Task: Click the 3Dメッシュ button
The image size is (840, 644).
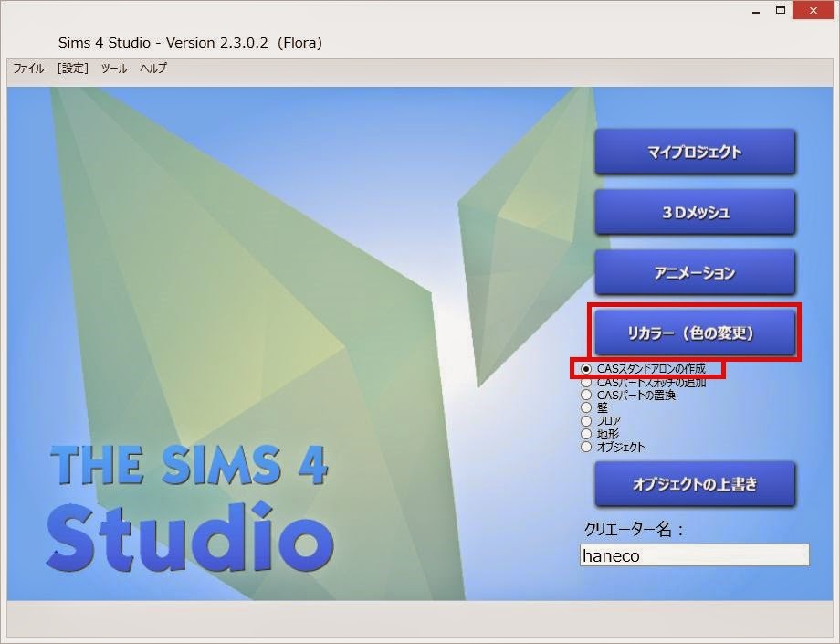Action: coord(695,212)
